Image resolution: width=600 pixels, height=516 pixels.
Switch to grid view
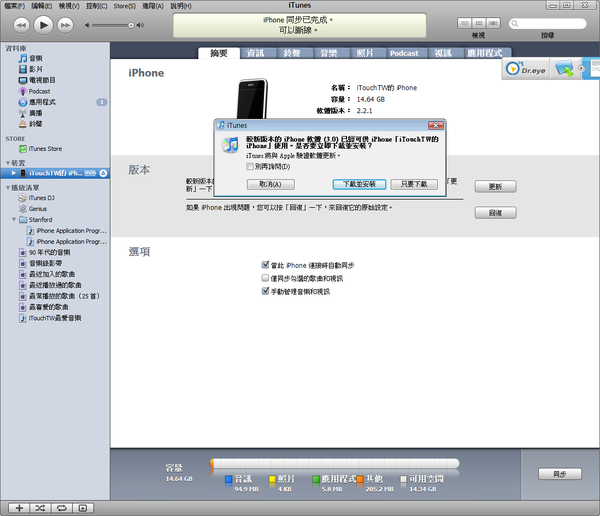[x=478, y=23]
